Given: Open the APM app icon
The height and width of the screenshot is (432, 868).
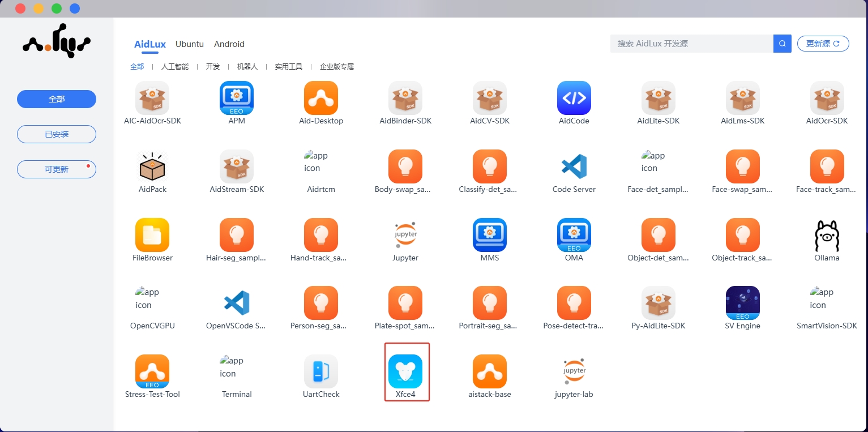Looking at the screenshot, I should 237,98.
